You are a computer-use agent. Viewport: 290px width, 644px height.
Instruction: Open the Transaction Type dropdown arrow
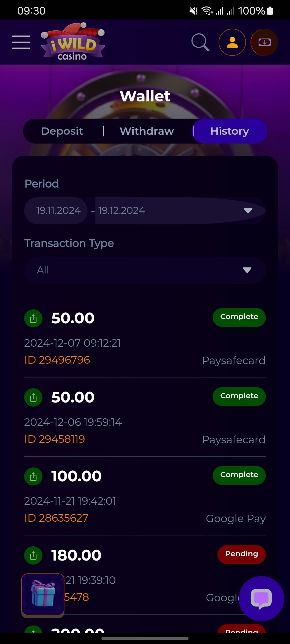247,270
